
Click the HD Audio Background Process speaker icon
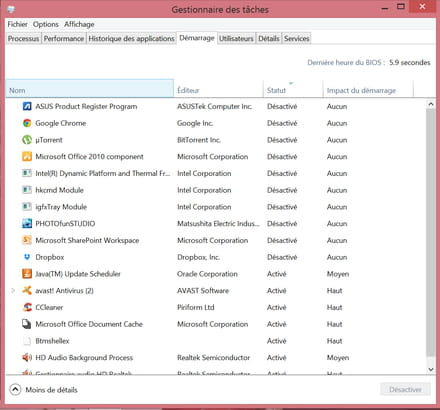pos(27,357)
